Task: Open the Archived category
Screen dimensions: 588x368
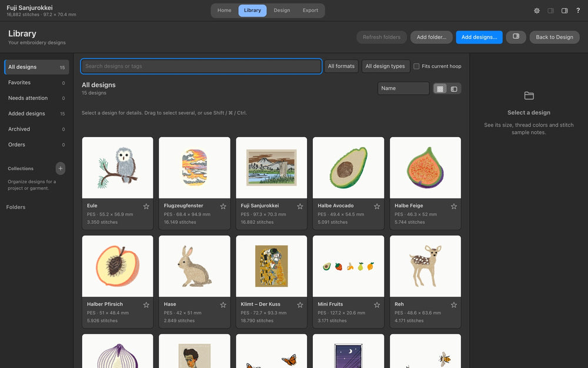Action: (36, 129)
